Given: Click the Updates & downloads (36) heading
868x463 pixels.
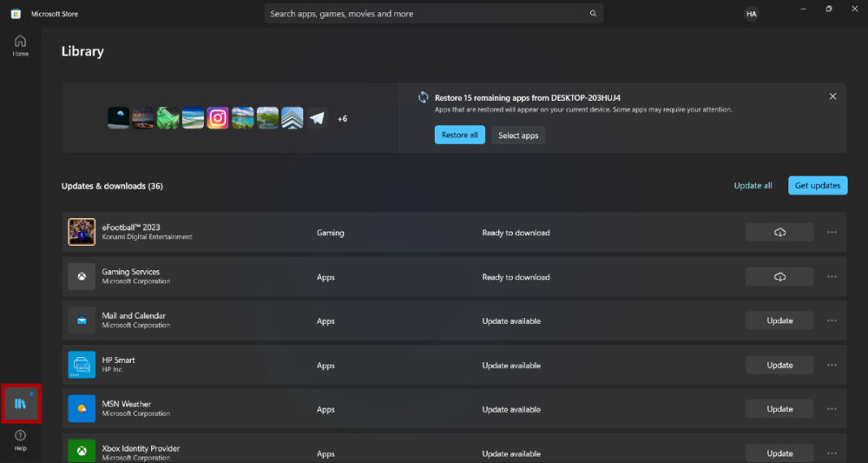Looking at the screenshot, I should [x=112, y=186].
